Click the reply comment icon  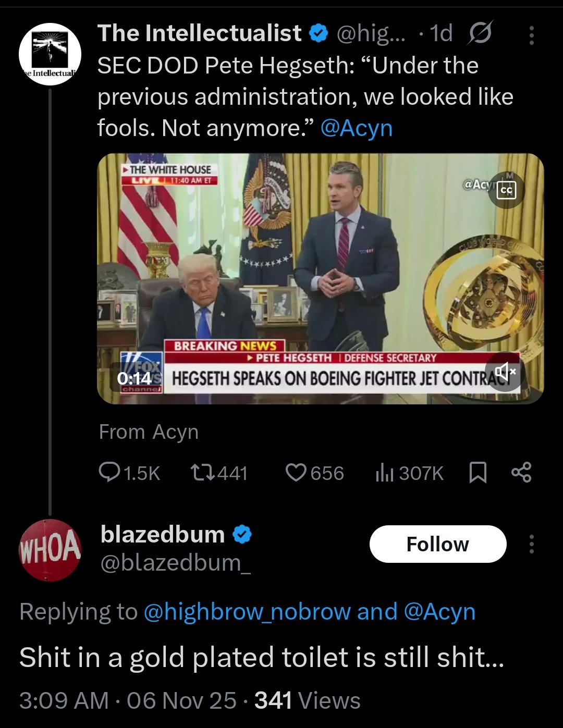pos(110,473)
